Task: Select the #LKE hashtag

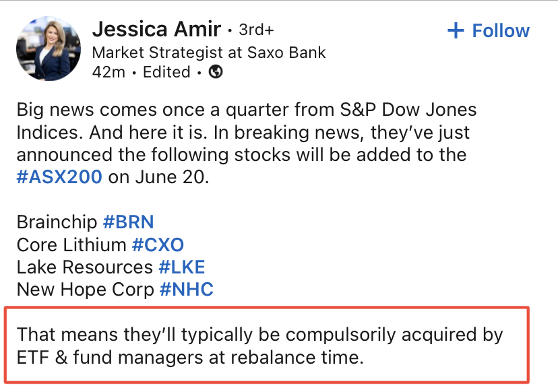Action: pyautogui.click(x=181, y=267)
